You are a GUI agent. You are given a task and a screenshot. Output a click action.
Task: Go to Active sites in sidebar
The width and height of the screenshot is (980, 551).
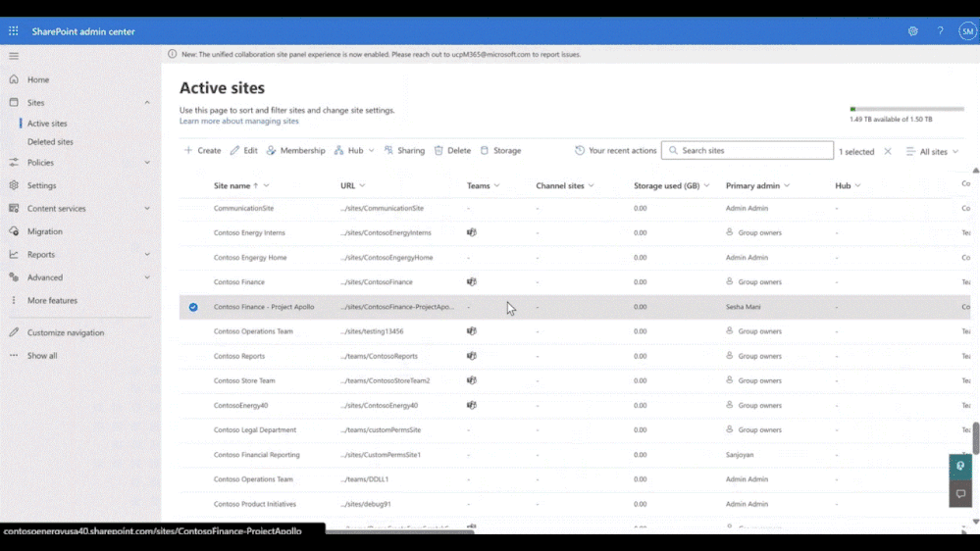(47, 124)
